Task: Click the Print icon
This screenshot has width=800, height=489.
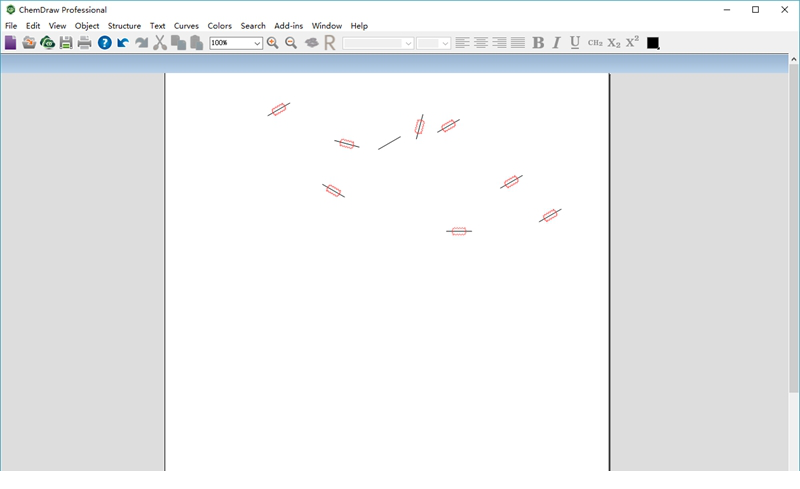Action: pos(85,43)
